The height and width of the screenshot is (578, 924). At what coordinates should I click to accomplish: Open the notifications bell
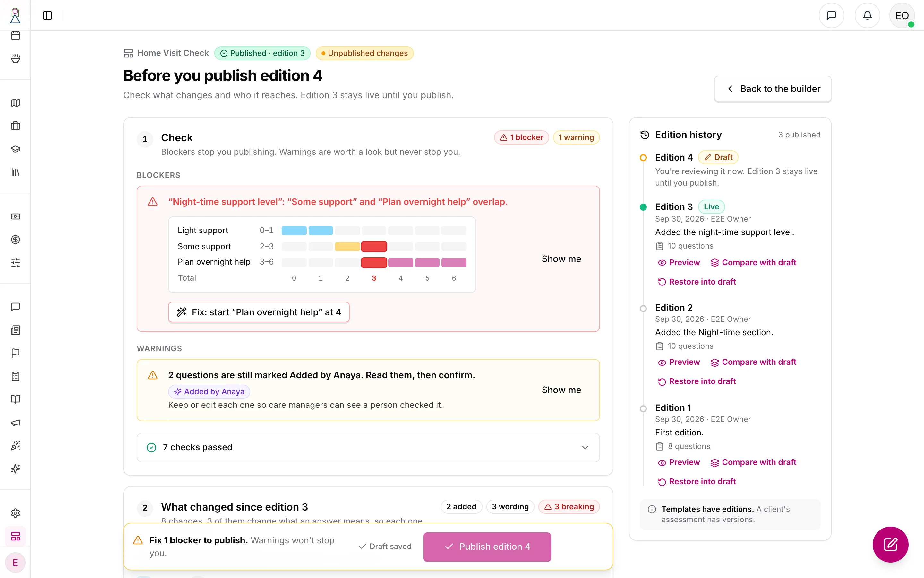(867, 15)
